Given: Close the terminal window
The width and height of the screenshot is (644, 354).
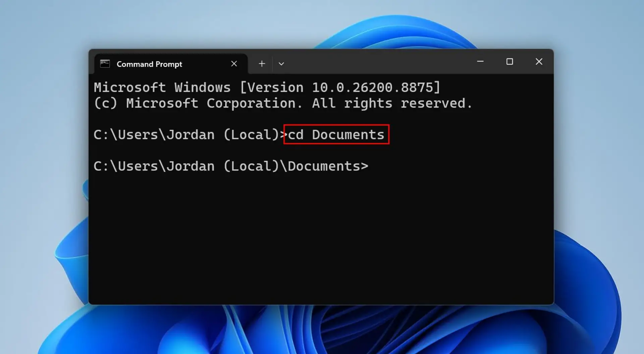Looking at the screenshot, I should point(539,61).
